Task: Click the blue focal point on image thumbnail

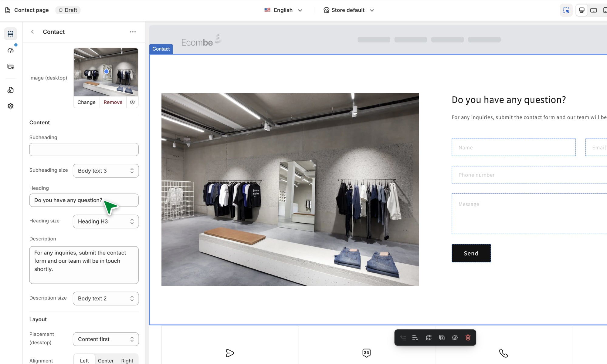Action: point(106,72)
